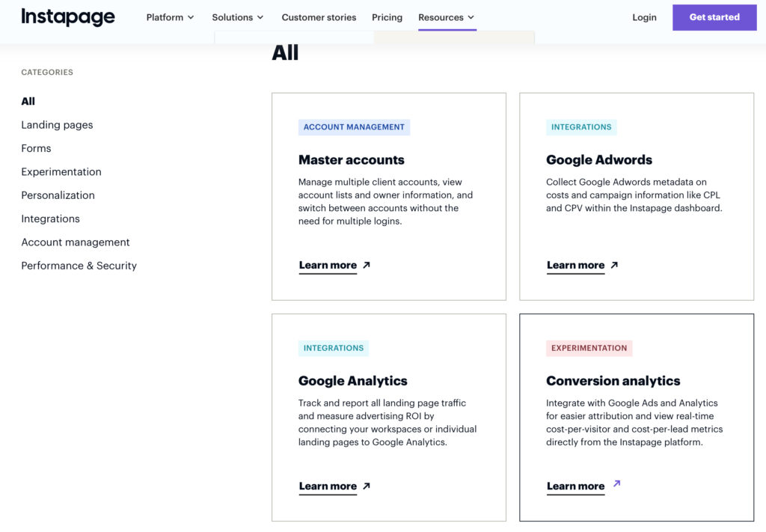Click Learn more under Google Analytics
This screenshot has height=532, width=766.
328,486
